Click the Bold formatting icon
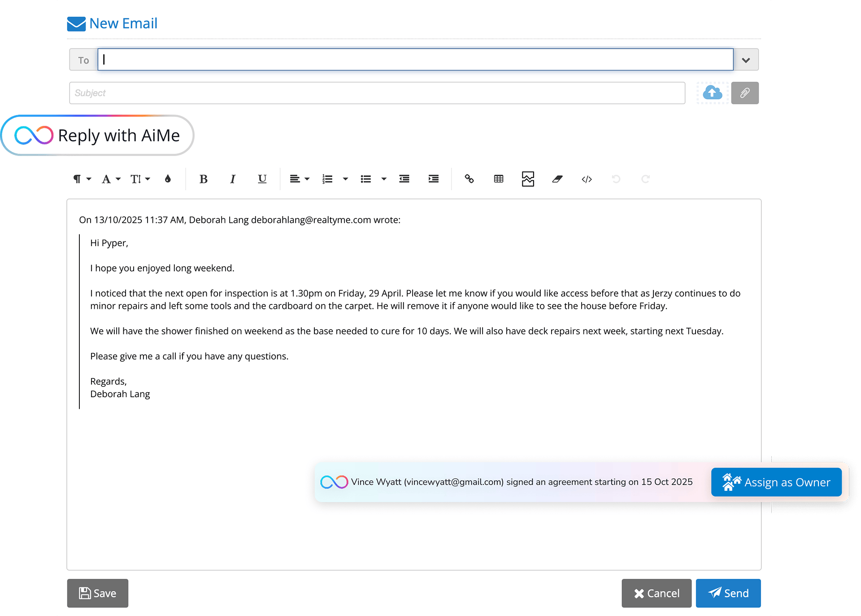861x616 pixels. point(203,179)
